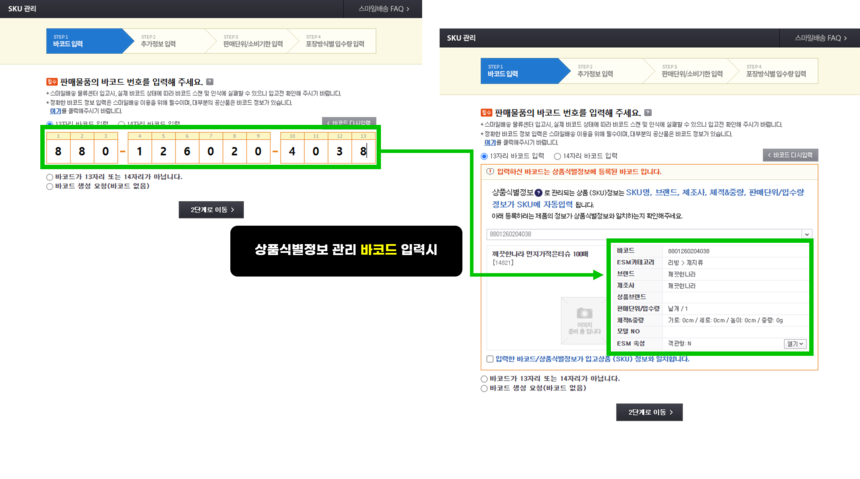
Task: Click the 판매단위/입수량 value 낱개 / 1
Action: [677, 309]
